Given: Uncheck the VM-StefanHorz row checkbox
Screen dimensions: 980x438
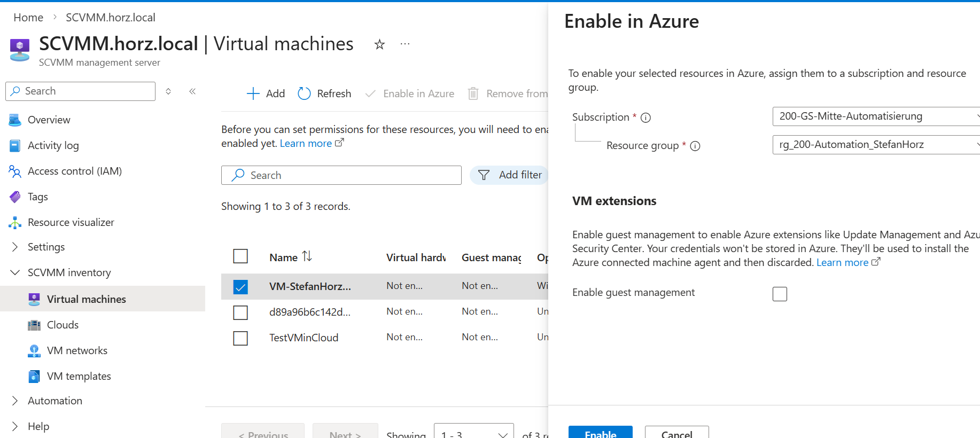Looking at the screenshot, I should click(x=240, y=287).
